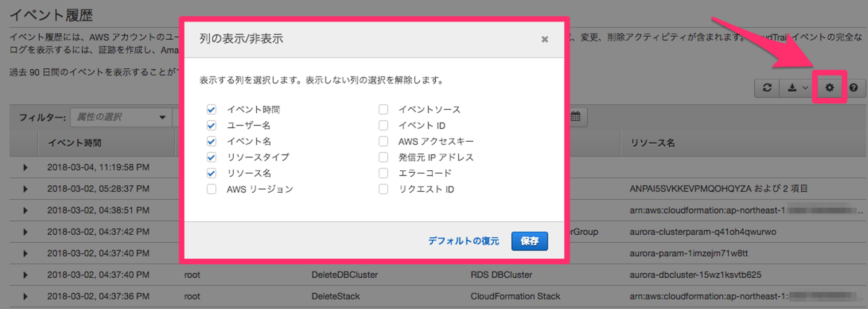Open the 属性の選択 filter dropdown
868x309 pixels.
click(x=121, y=117)
